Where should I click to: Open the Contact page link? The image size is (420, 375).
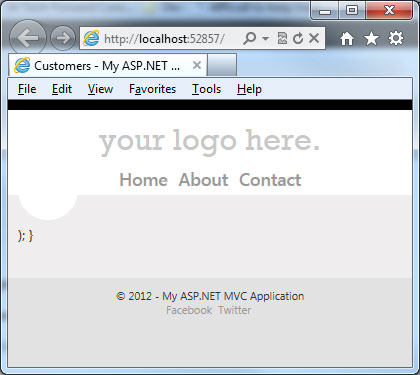(x=270, y=180)
